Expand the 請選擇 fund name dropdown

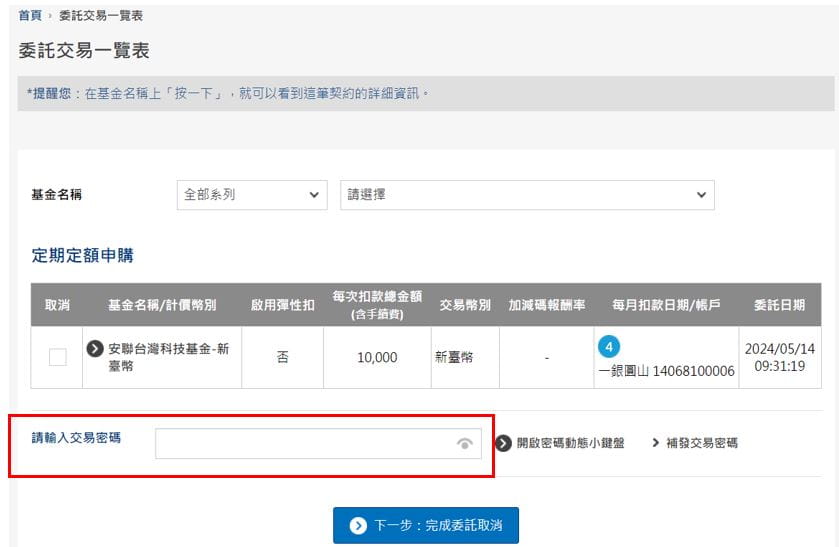tap(527, 195)
